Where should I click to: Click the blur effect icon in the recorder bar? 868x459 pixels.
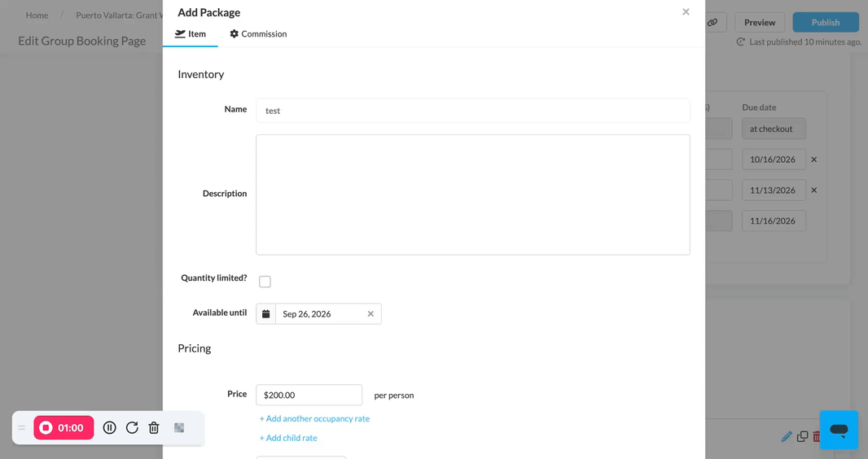click(179, 427)
